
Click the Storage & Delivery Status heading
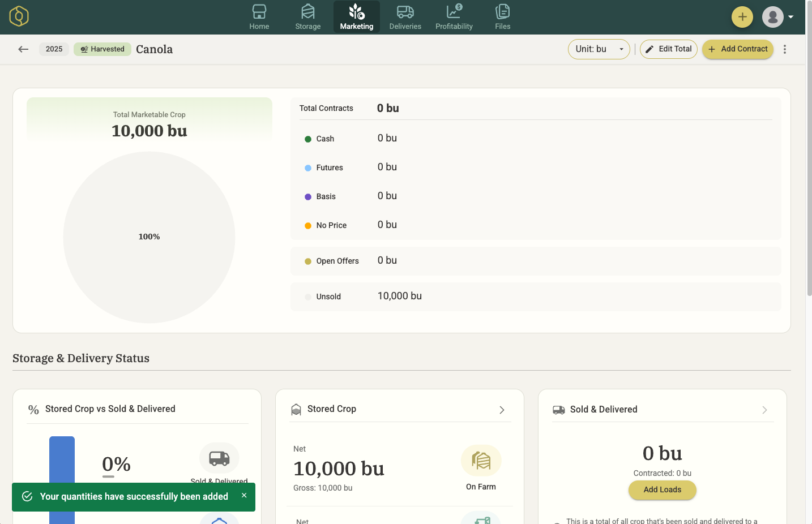pos(81,358)
